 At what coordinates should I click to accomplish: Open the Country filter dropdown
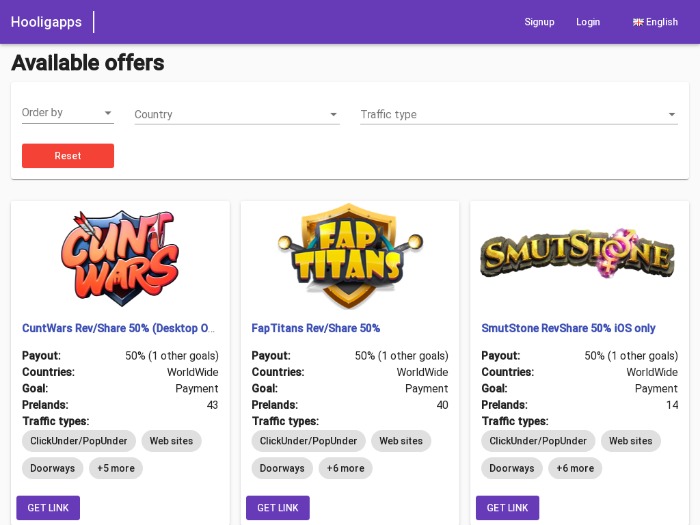237,114
